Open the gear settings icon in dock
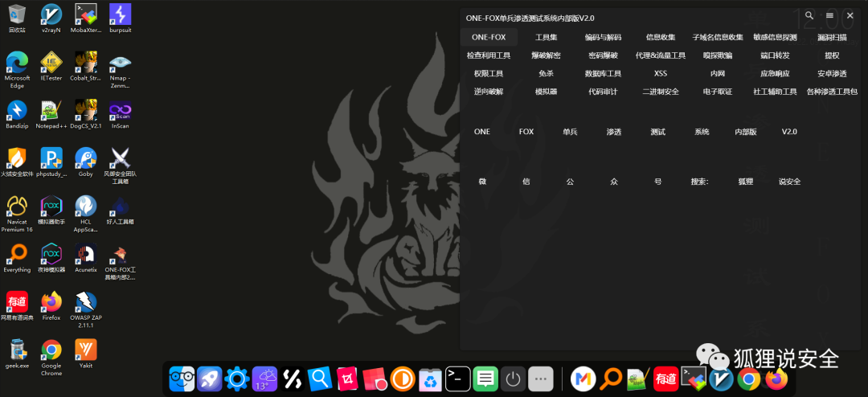868x397 pixels. [x=237, y=379]
